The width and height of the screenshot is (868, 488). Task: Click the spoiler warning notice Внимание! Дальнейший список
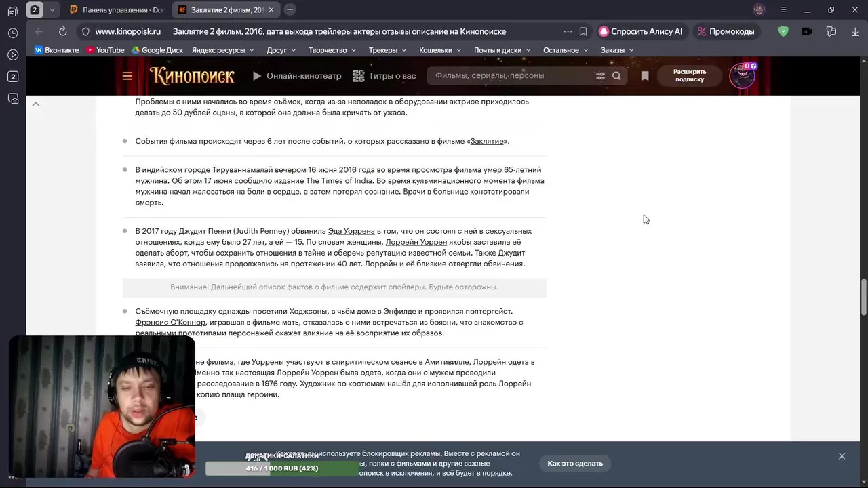tap(334, 287)
